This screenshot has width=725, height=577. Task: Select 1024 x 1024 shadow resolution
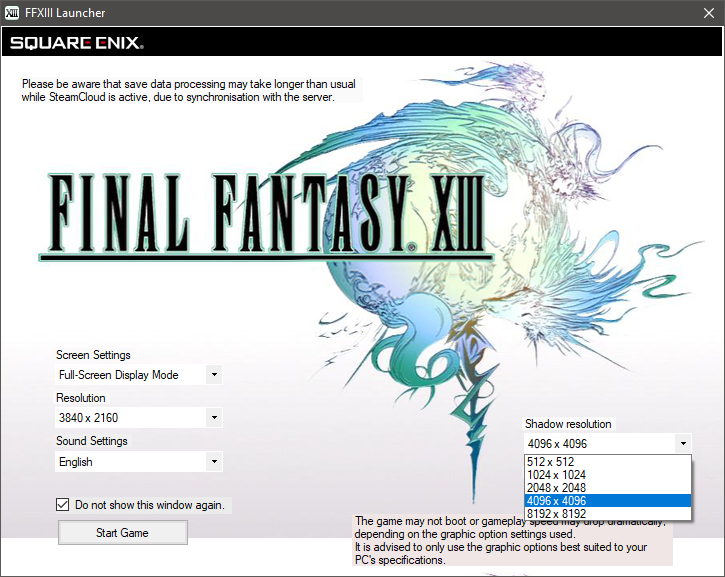608,474
